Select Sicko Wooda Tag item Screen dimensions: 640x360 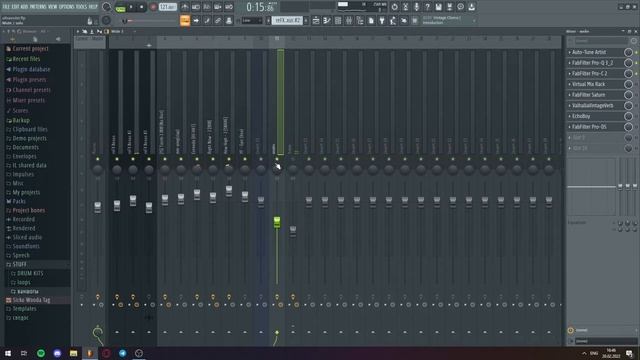pyautogui.click(x=31, y=300)
